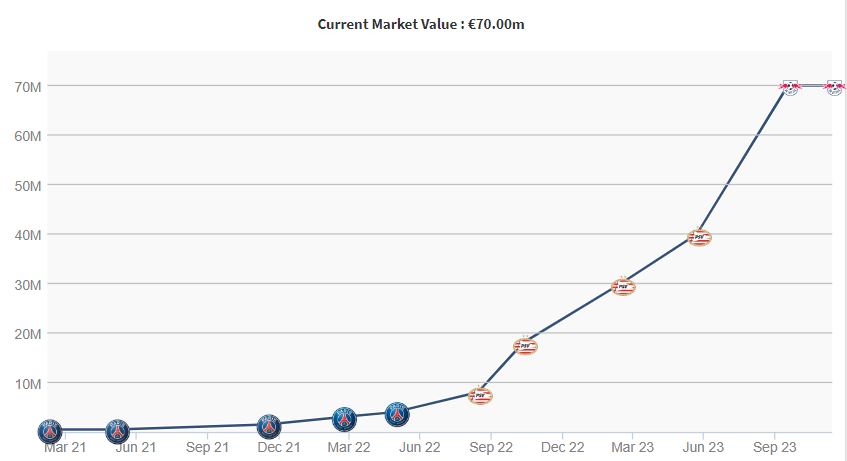Click the Mar 23 x-axis label

point(634,448)
